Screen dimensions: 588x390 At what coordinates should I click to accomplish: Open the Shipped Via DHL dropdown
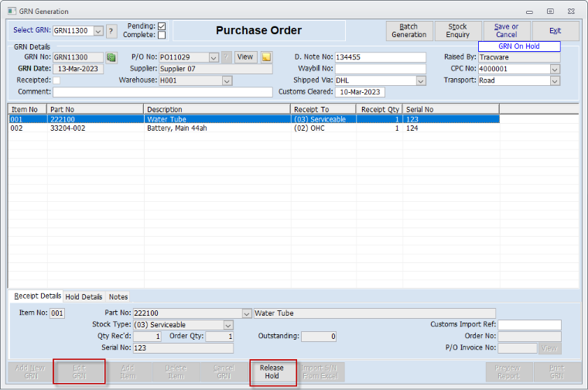click(x=421, y=80)
